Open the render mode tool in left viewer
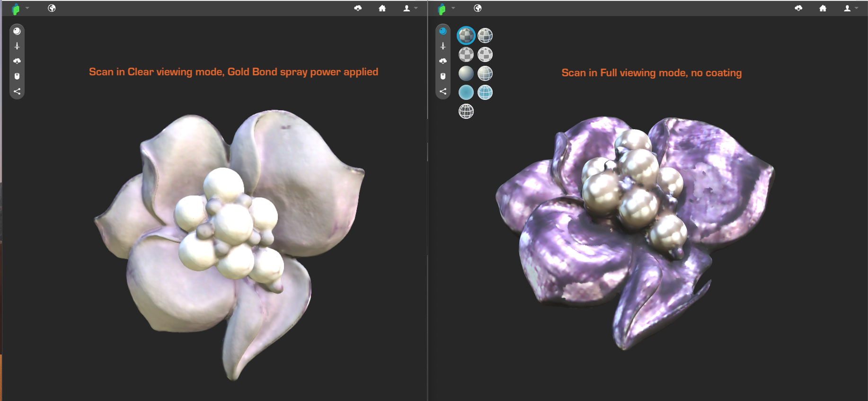The width and height of the screenshot is (868, 401). click(x=17, y=31)
